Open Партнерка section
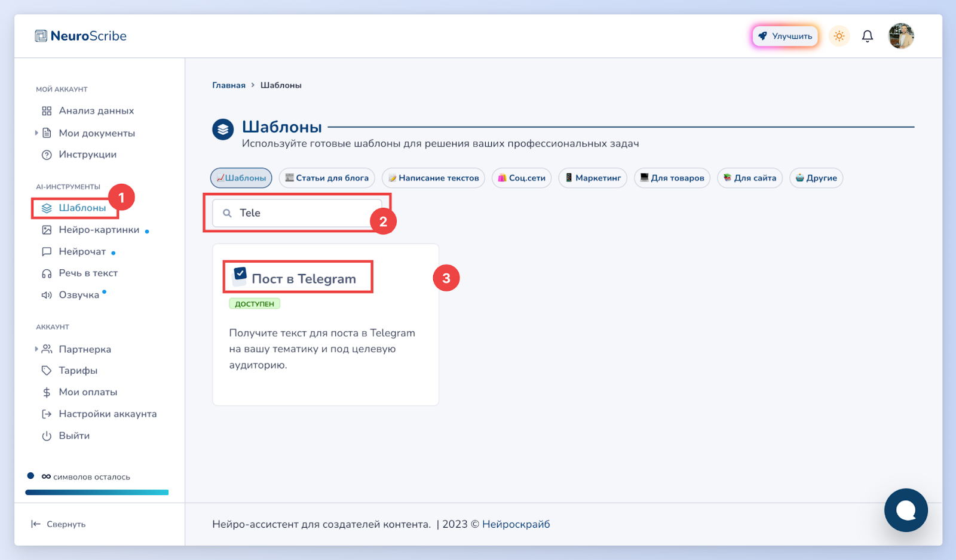Image resolution: width=956 pixels, height=560 pixels. 85,349
